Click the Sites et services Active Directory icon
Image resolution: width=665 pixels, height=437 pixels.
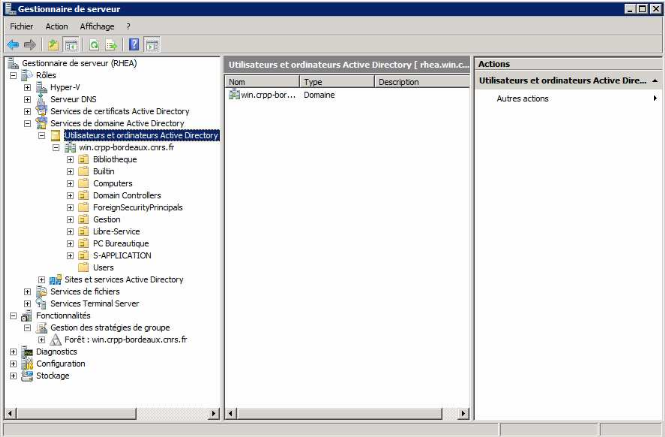pos(56,280)
